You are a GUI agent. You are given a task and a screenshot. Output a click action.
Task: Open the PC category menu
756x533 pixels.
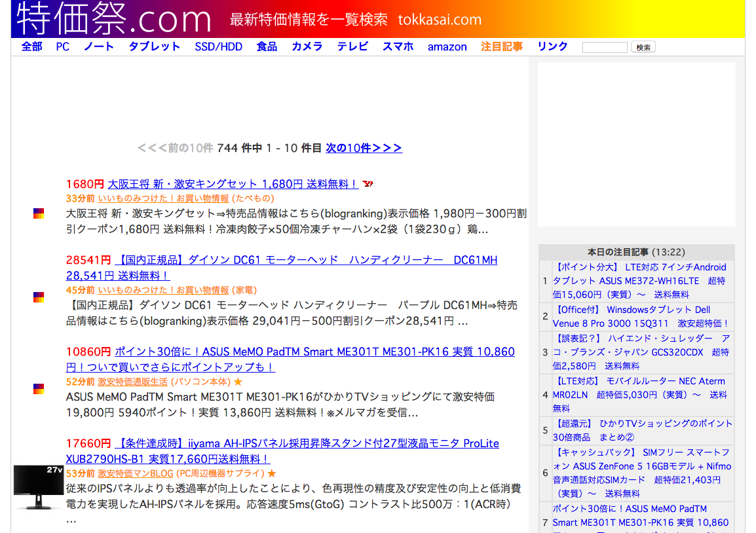(63, 46)
